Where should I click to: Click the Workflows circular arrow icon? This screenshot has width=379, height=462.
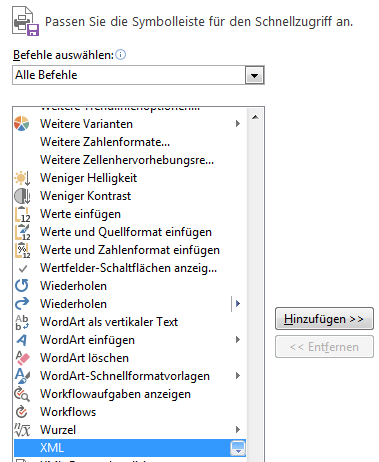point(22,412)
